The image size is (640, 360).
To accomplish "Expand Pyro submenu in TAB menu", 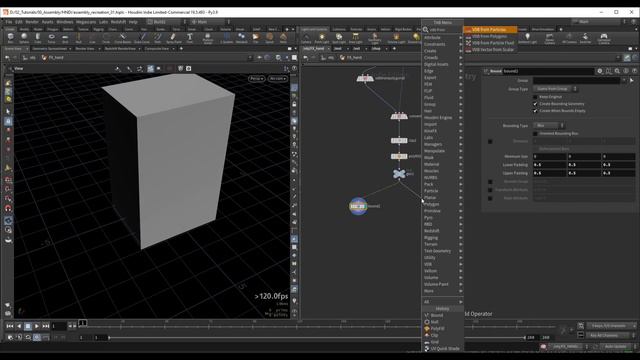I will pyautogui.click(x=442, y=218).
